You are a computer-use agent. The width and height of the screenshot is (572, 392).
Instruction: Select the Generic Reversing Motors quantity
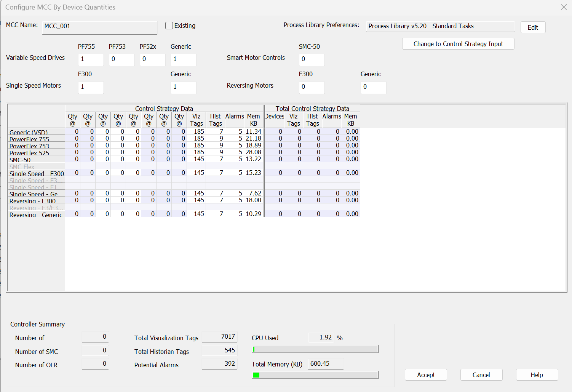[x=374, y=88]
